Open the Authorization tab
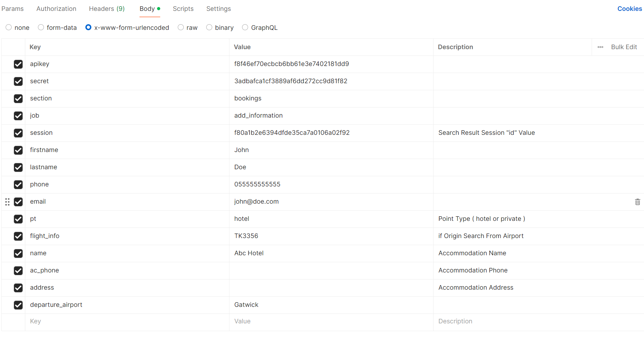This screenshot has width=644, height=349. (56, 9)
